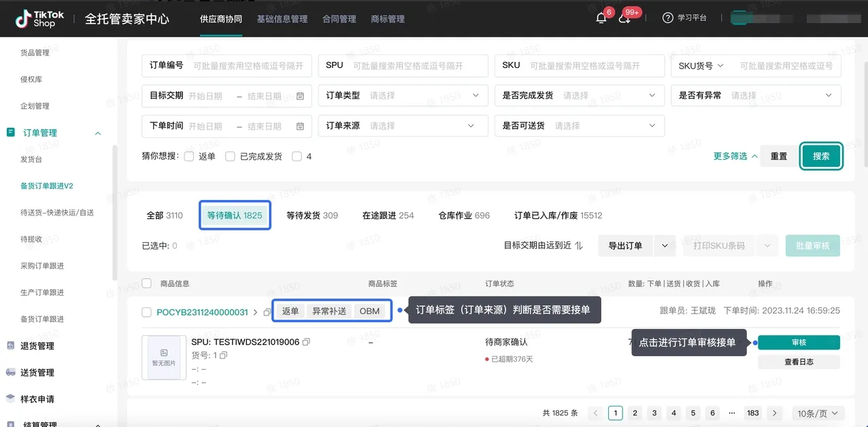Copy the SPU TESTIWDS221019006 via copy icon
Screen dimensions: 868x427
(x=306, y=342)
